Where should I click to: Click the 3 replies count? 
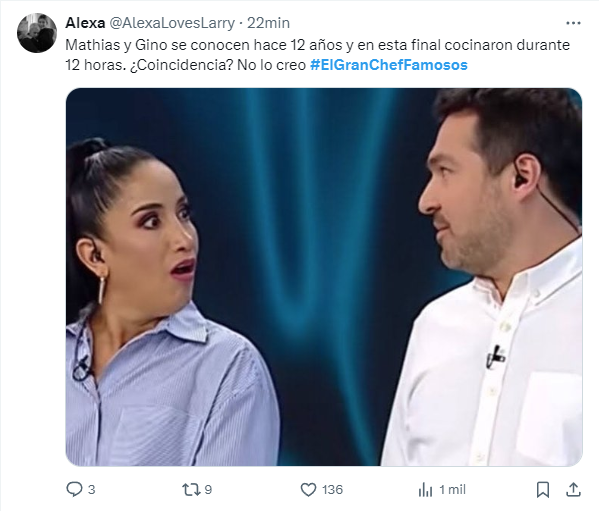tap(92, 490)
